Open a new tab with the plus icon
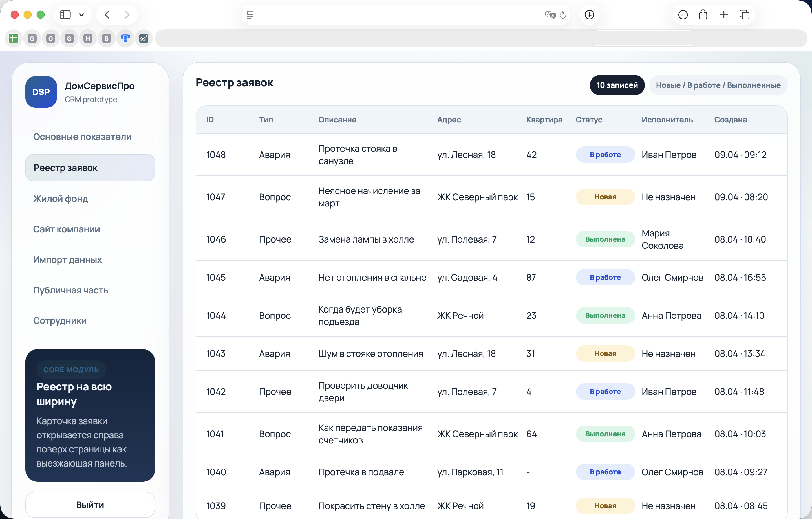This screenshot has height=519, width=812. (x=724, y=14)
